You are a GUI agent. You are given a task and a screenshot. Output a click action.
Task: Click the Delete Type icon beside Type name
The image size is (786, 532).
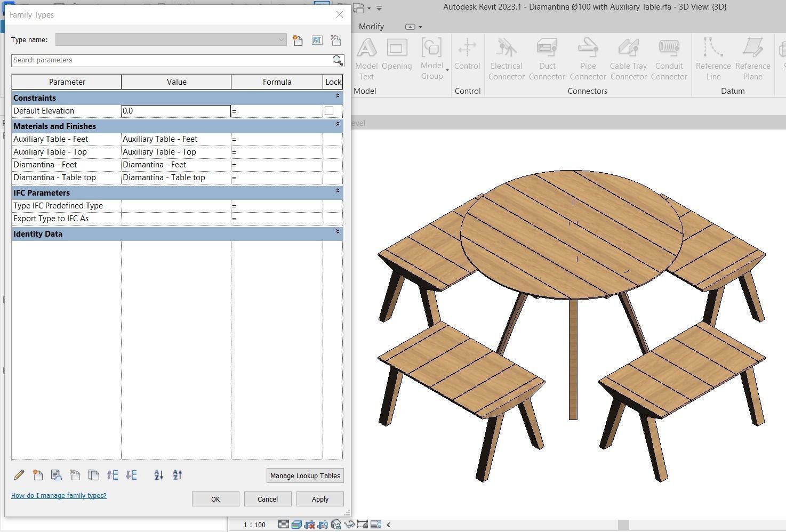click(x=335, y=40)
